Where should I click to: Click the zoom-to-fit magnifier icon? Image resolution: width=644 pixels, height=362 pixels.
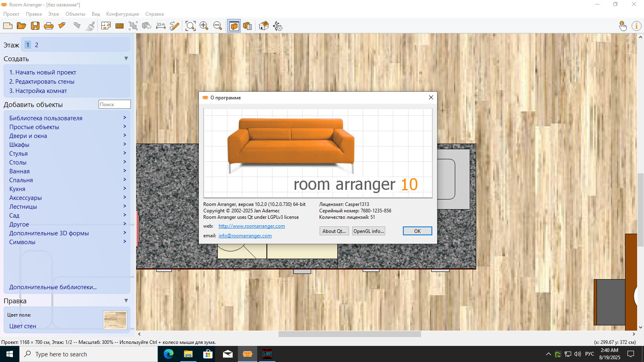190,26
